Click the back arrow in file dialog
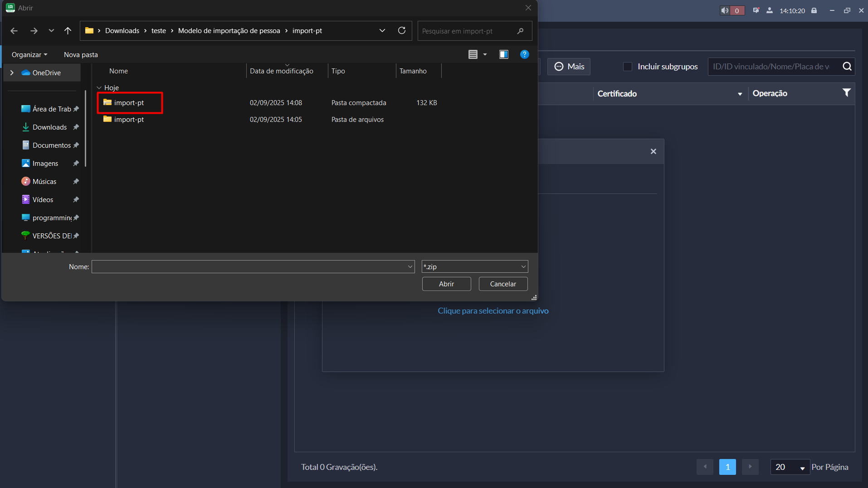This screenshot has height=488, width=868. click(x=14, y=31)
